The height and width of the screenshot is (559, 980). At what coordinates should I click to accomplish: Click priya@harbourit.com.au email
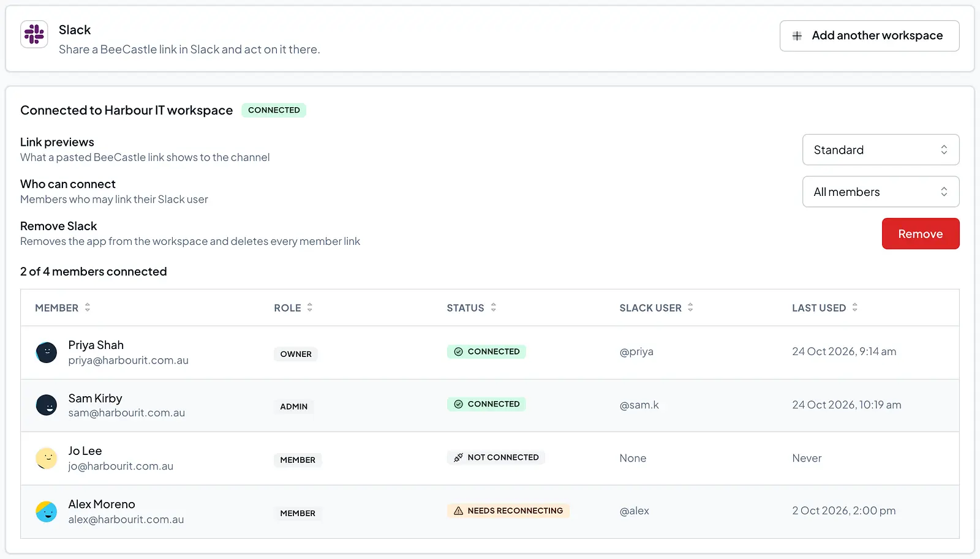[x=128, y=361]
